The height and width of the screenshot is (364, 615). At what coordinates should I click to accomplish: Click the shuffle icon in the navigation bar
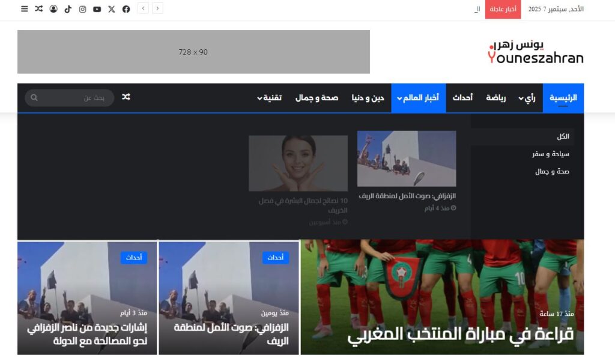pos(126,97)
